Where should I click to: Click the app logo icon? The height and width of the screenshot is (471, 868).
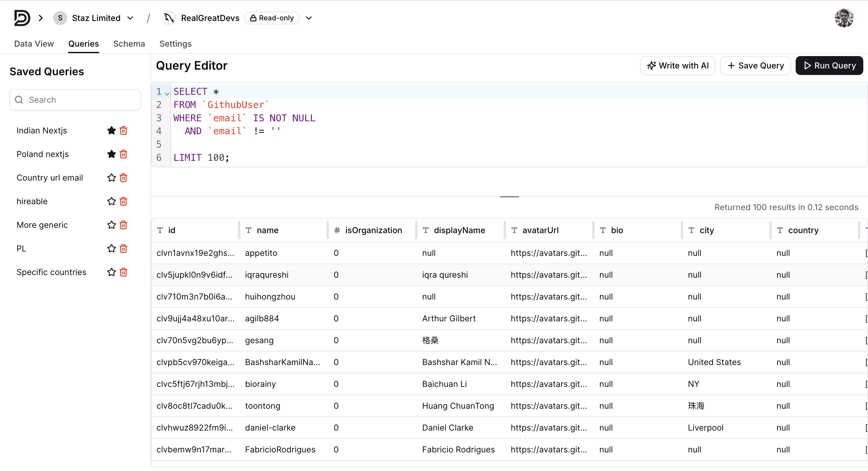[22, 18]
